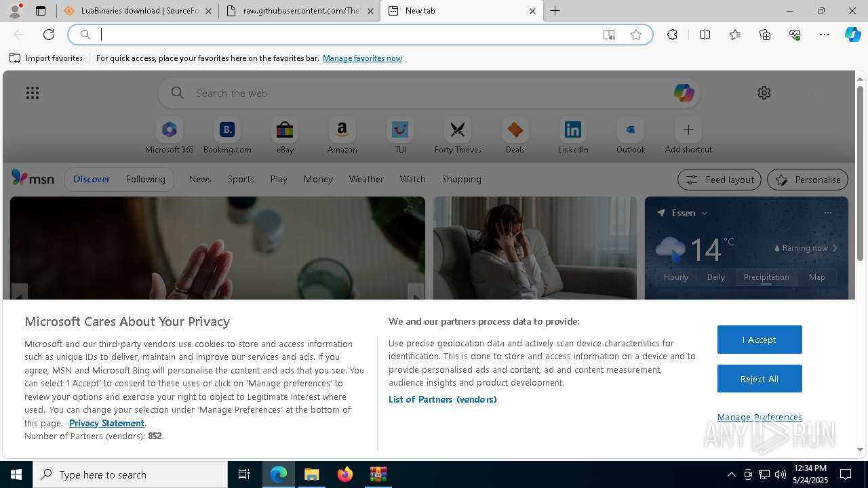Screen dimensions: 868x488
Task: Close the LuaBinaries tab
Action: coord(208,11)
